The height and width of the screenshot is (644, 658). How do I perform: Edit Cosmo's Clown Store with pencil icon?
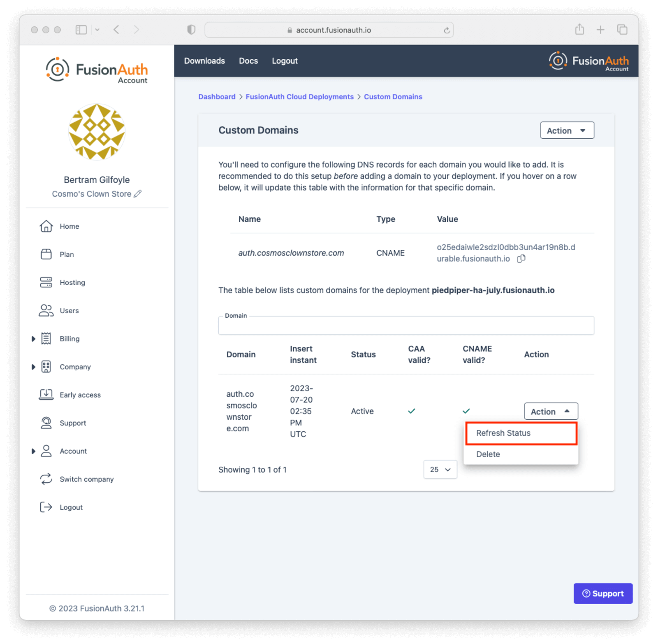point(138,193)
